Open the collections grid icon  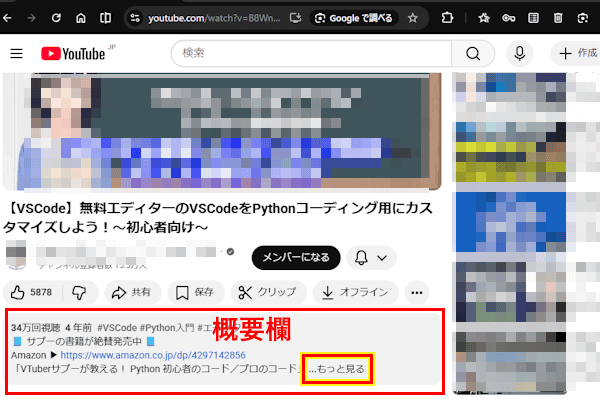click(x=533, y=18)
